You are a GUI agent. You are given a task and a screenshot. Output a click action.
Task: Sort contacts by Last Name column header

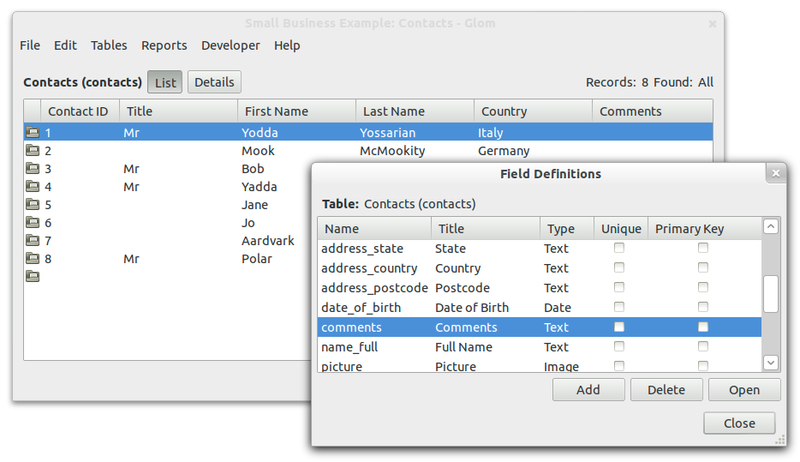click(x=415, y=111)
